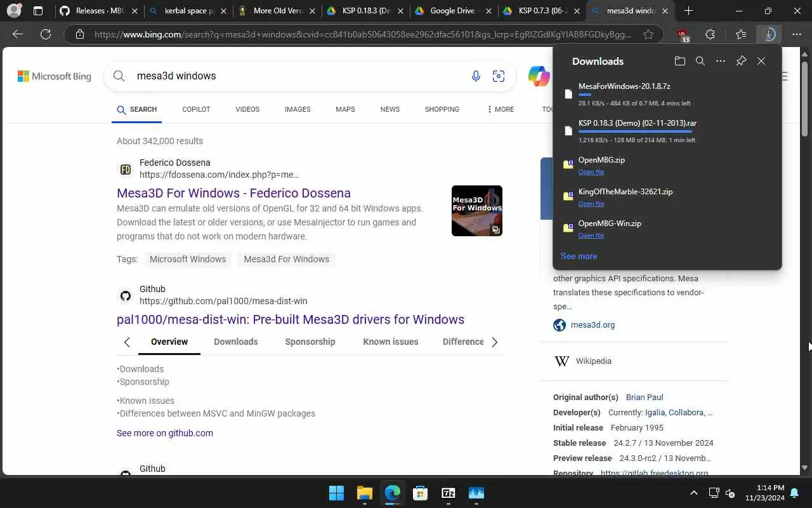Click the browser back arrow
This screenshot has height=508, width=812.
(18, 34)
